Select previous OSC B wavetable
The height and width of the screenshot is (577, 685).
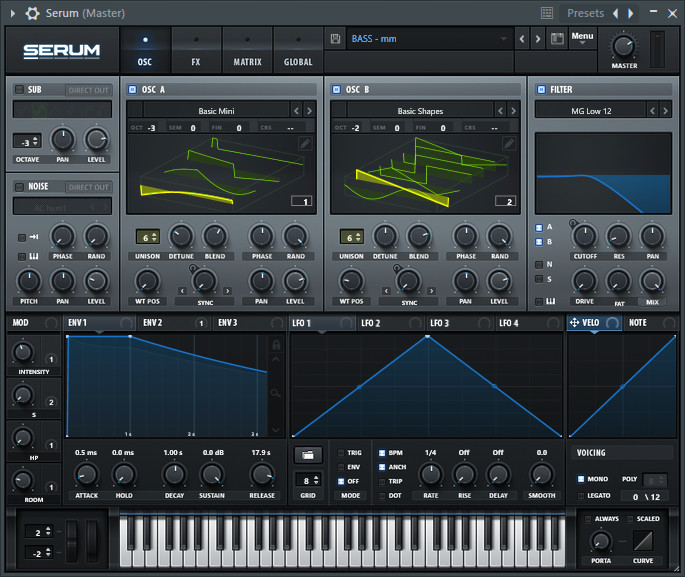pos(501,111)
